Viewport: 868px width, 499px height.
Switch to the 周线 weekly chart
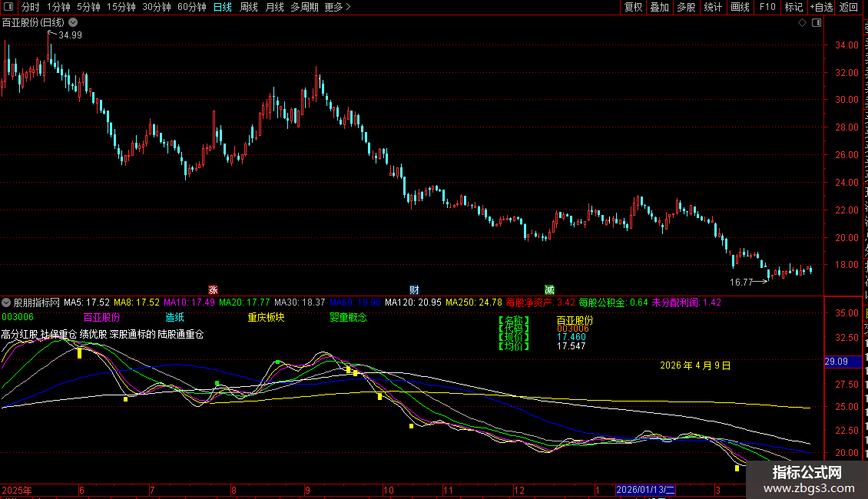pyautogui.click(x=249, y=7)
